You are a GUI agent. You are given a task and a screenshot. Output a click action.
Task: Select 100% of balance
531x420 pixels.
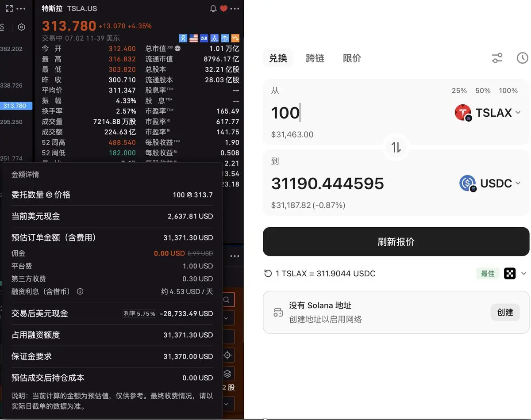[x=508, y=91]
